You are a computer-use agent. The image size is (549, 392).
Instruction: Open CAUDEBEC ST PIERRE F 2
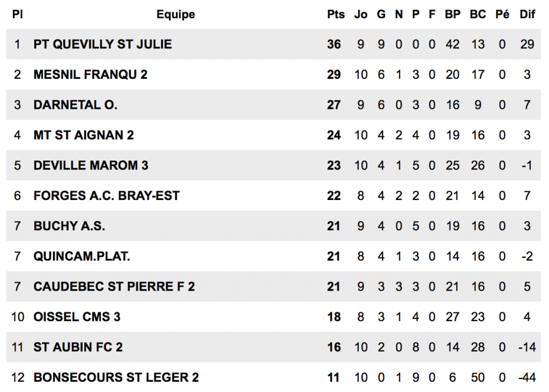[x=114, y=287]
